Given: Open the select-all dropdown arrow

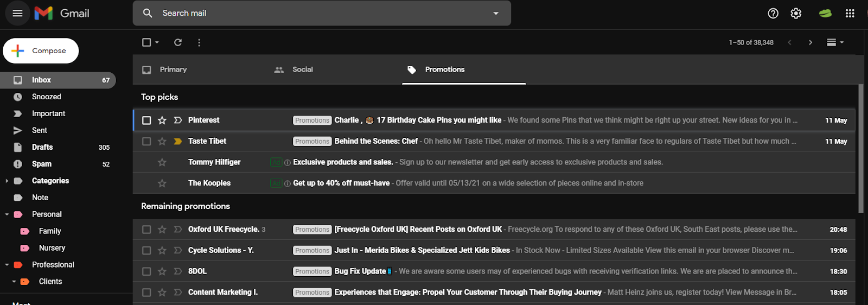Looking at the screenshot, I should [157, 42].
